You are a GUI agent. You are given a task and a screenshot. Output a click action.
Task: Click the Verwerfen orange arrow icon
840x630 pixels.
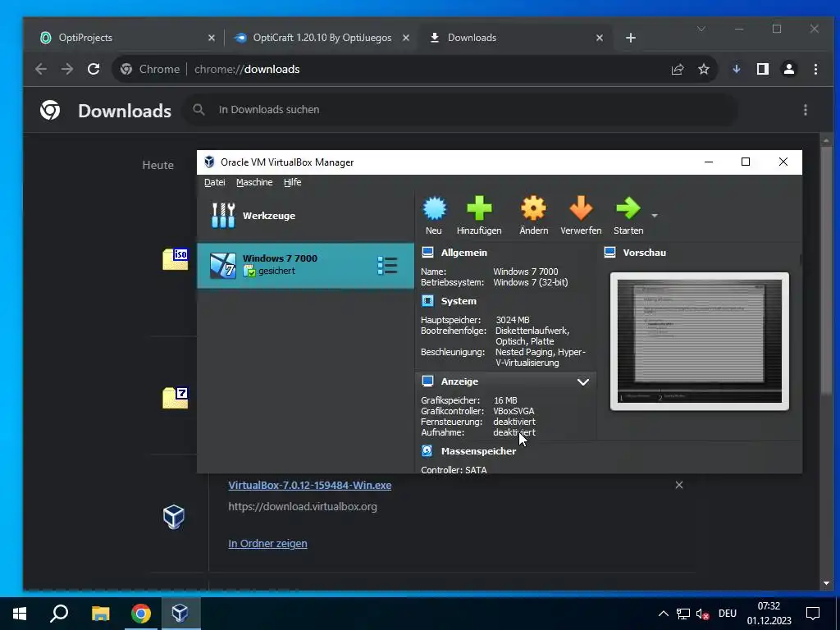(581, 208)
